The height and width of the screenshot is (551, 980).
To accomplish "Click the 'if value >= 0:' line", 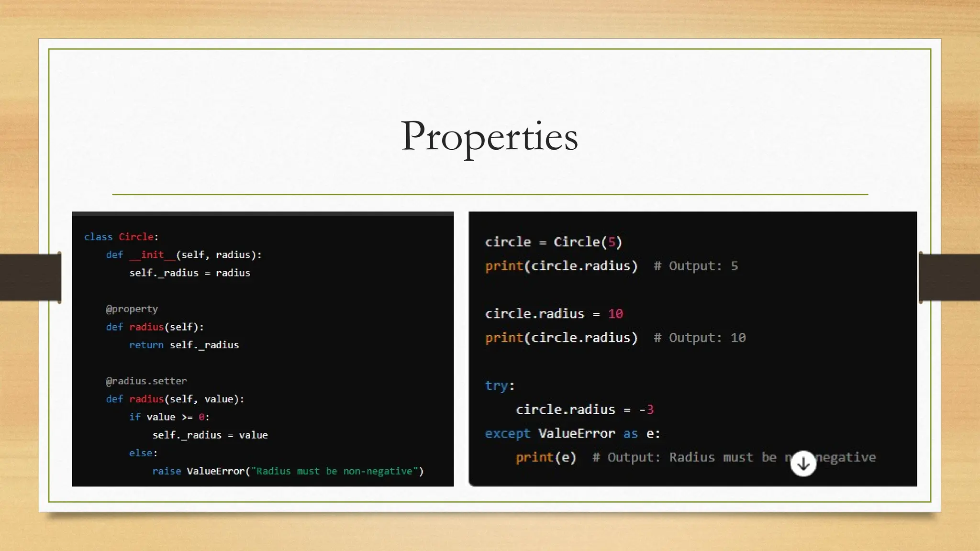I will 169,417.
